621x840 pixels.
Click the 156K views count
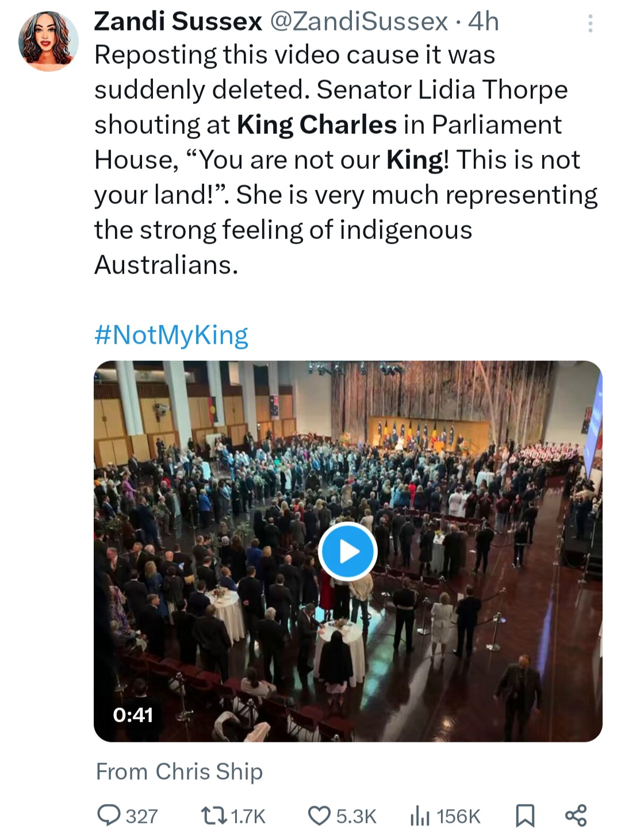click(458, 816)
